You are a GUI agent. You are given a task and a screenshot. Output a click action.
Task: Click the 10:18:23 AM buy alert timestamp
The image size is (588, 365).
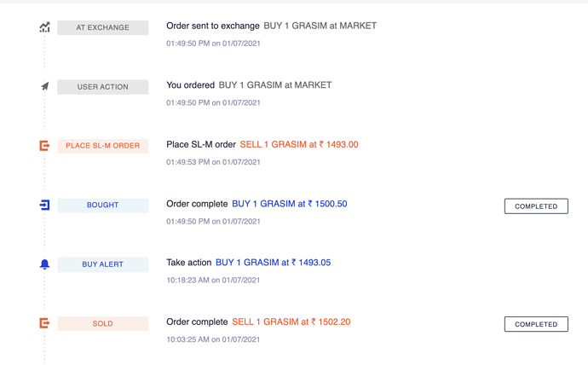213,281
